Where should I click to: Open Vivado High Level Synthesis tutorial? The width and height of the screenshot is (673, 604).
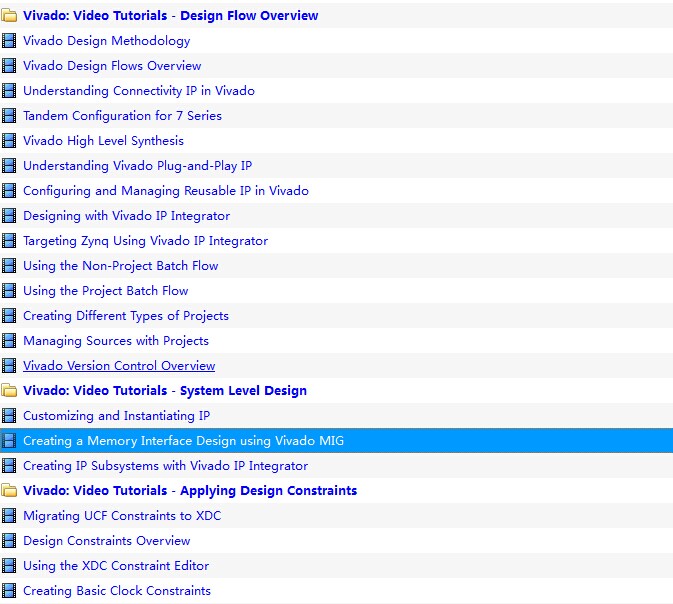point(103,141)
